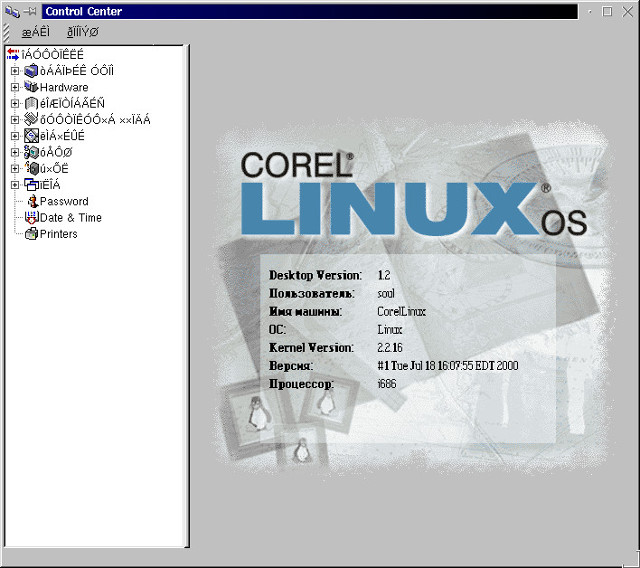
Task: Select garbled label beside blue monitor icon
Action: click(x=77, y=71)
